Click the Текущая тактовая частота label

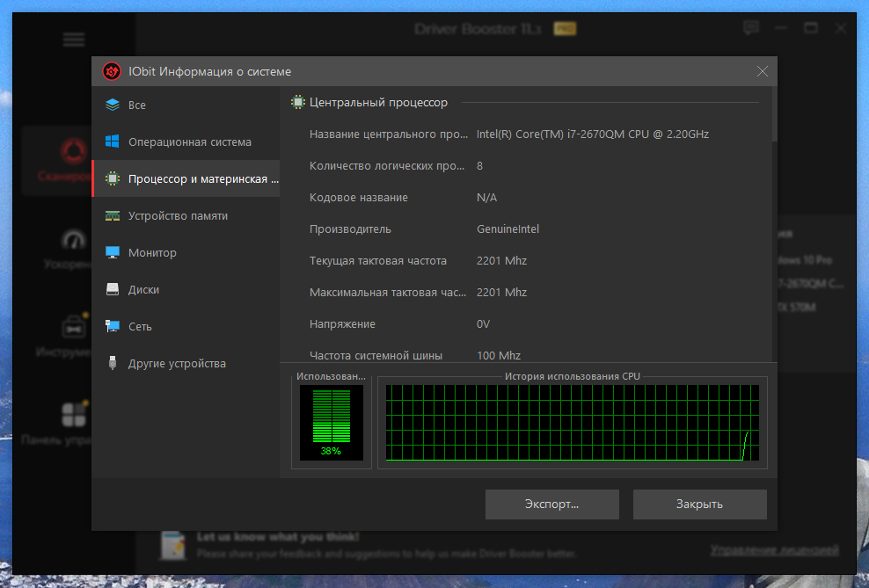pyautogui.click(x=378, y=261)
